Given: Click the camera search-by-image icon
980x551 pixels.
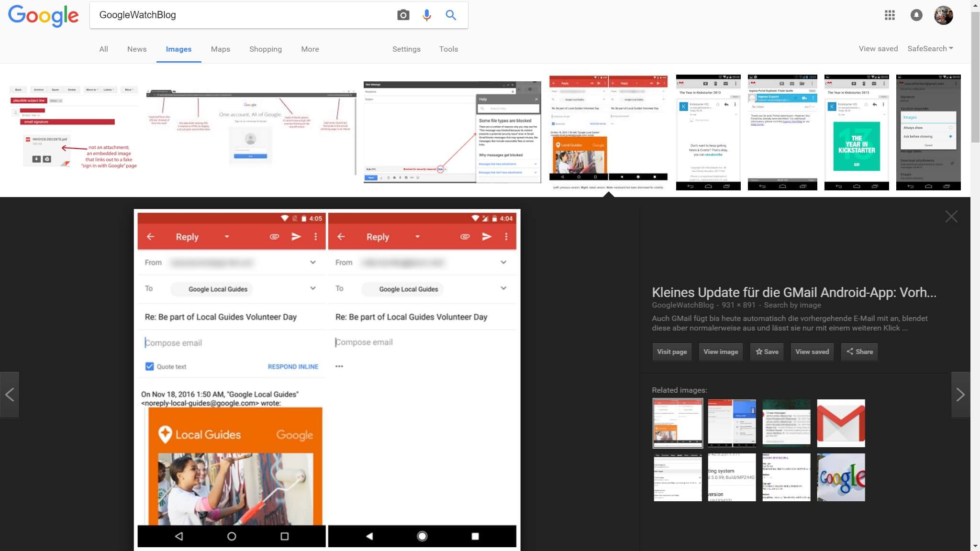Looking at the screenshot, I should (403, 15).
